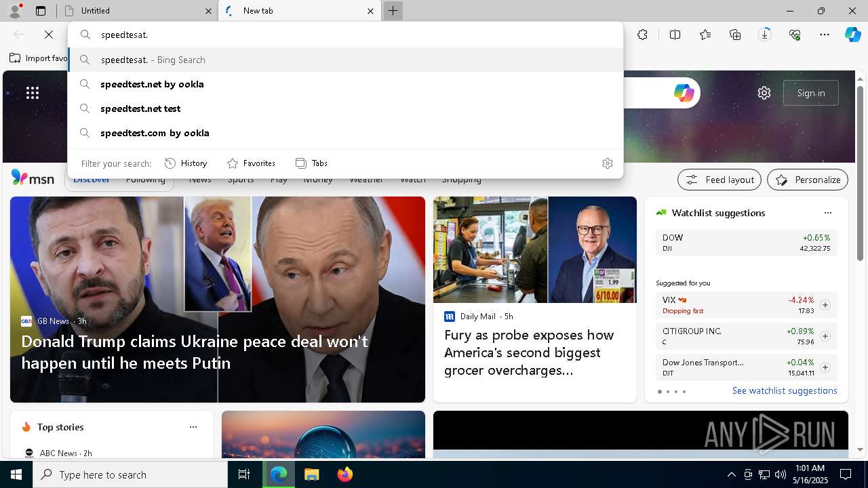Open the MSN apps grid launcher

click(33, 93)
